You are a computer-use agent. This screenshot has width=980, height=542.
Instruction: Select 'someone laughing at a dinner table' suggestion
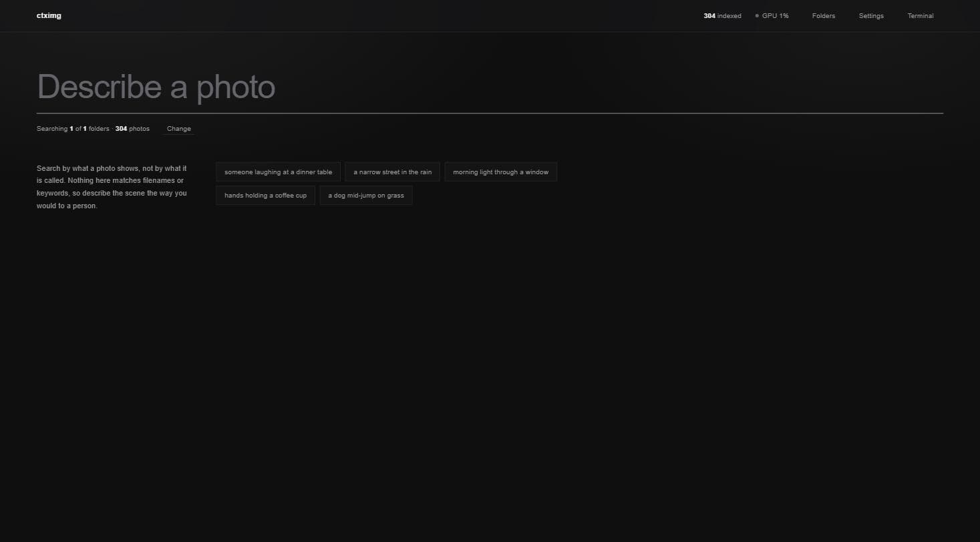(x=278, y=172)
